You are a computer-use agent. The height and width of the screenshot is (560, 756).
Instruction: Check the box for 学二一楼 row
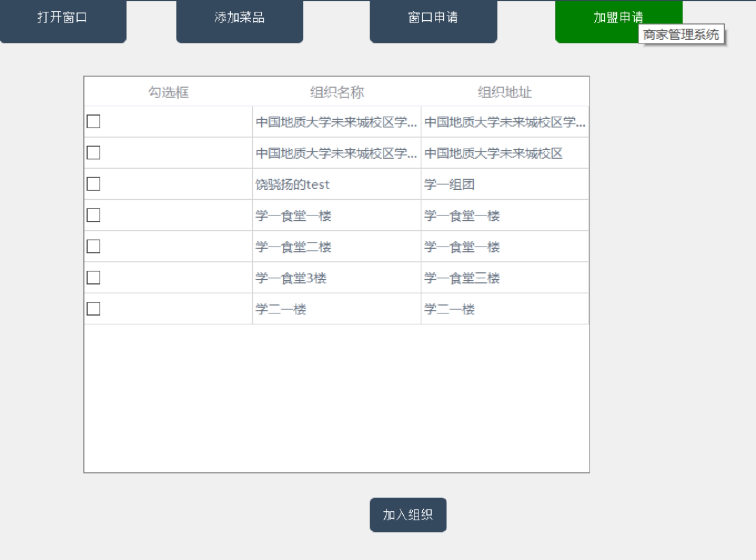[x=93, y=309]
